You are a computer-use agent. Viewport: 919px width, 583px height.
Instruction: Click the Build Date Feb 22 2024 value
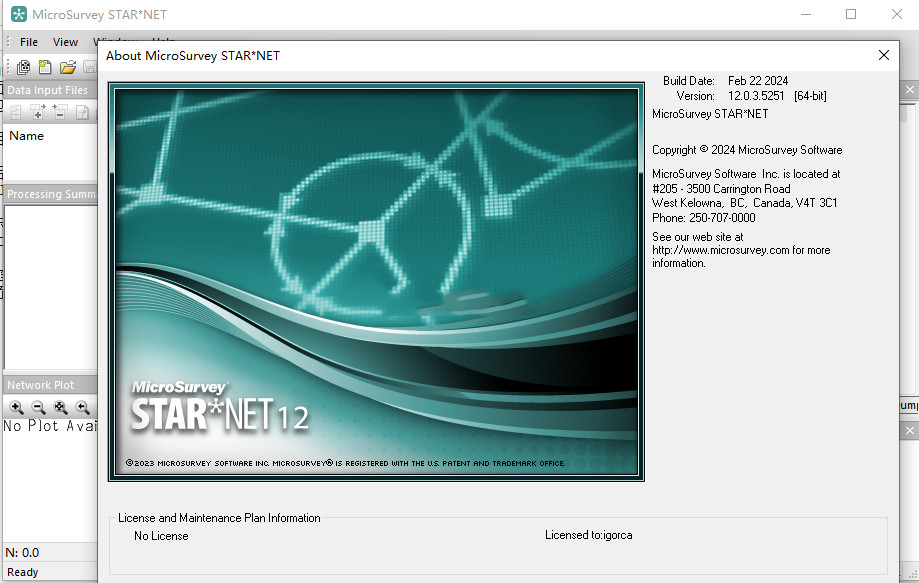pyautogui.click(x=758, y=81)
